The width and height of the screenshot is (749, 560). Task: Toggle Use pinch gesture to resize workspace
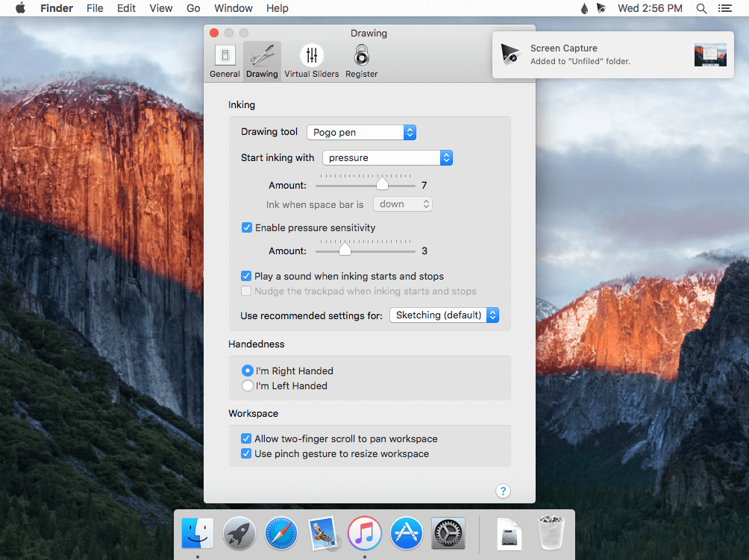pos(246,453)
